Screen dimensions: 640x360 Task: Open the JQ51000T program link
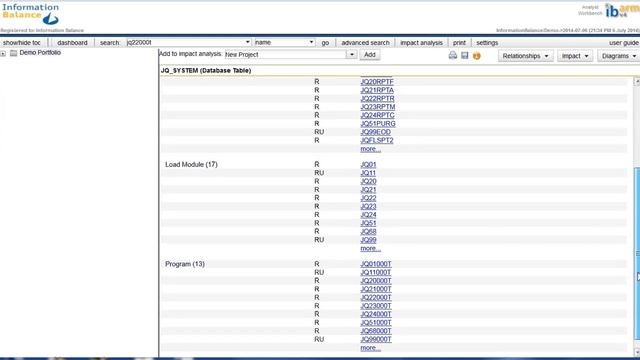pos(376,322)
